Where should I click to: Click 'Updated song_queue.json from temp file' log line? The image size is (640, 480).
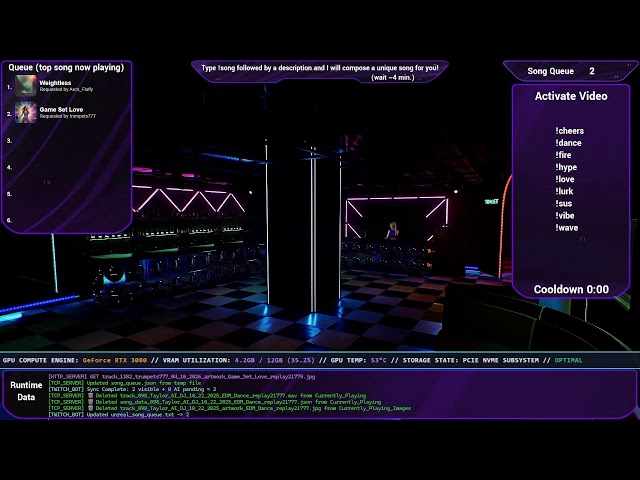coord(125,383)
